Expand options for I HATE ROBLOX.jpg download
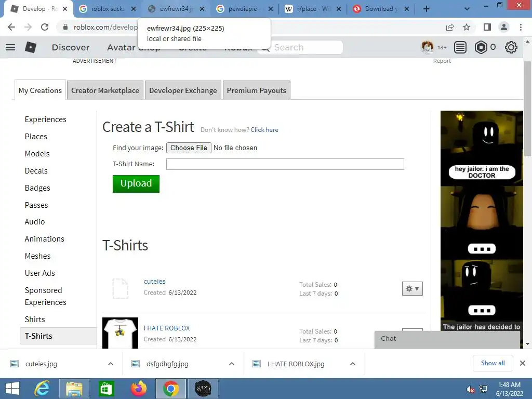The width and height of the screenshot is (532, 399). (353, 364)
